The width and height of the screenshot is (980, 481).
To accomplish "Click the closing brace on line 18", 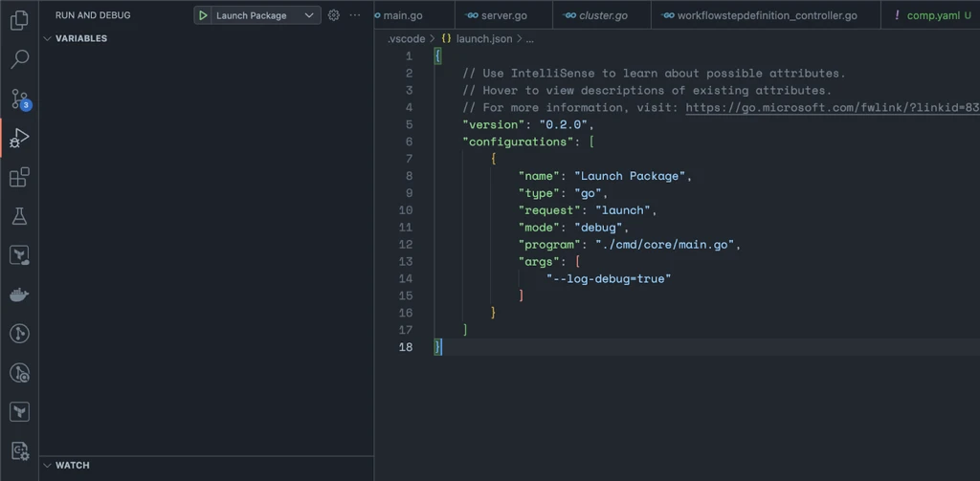I will [x=437, y=347].
